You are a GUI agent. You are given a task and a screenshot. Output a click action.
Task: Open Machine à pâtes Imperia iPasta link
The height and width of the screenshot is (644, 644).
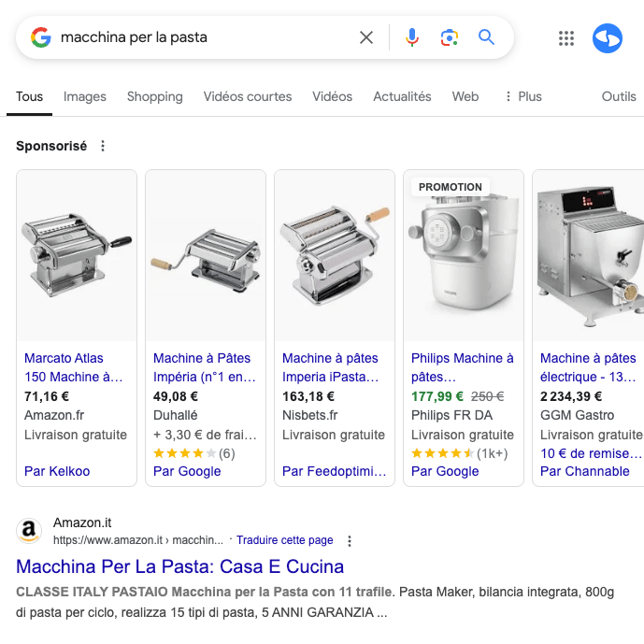coord(330,367)
